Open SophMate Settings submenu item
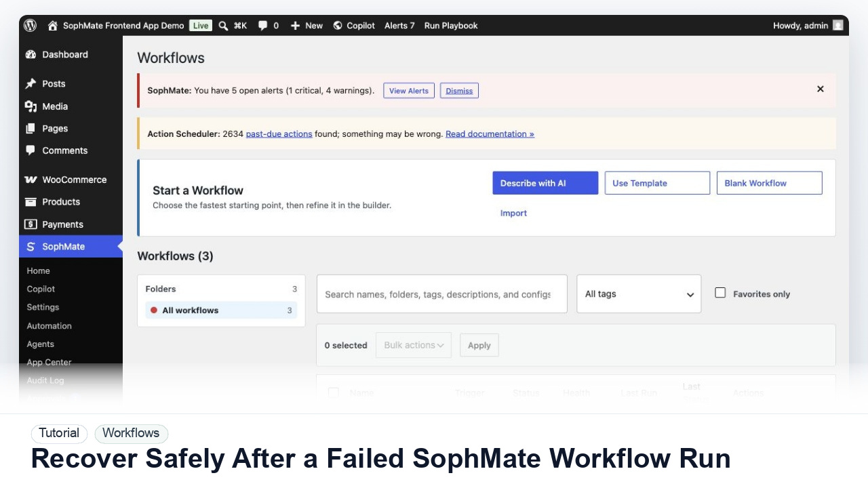The image size is (868, 488). pyautogui.click(x=43, y=307)
